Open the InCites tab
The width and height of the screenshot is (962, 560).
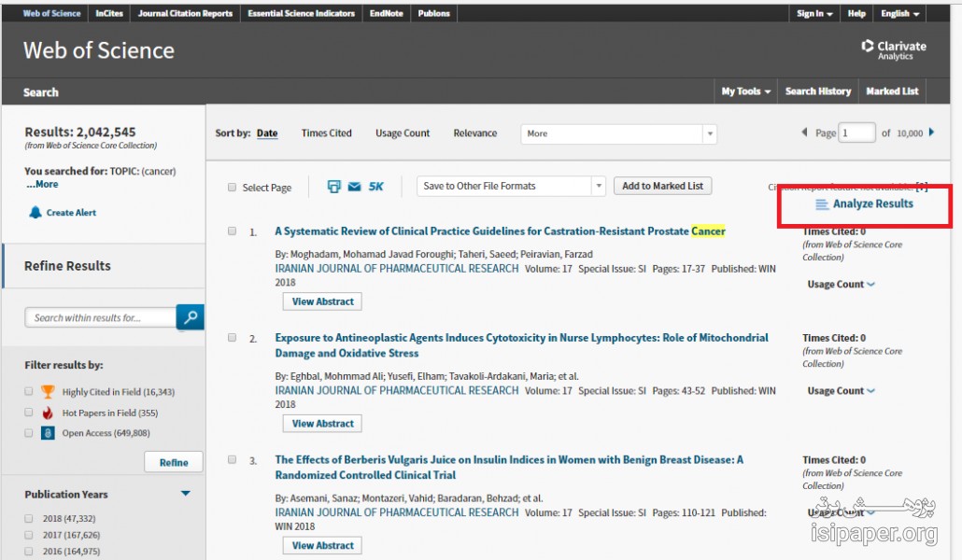[109, 13]
